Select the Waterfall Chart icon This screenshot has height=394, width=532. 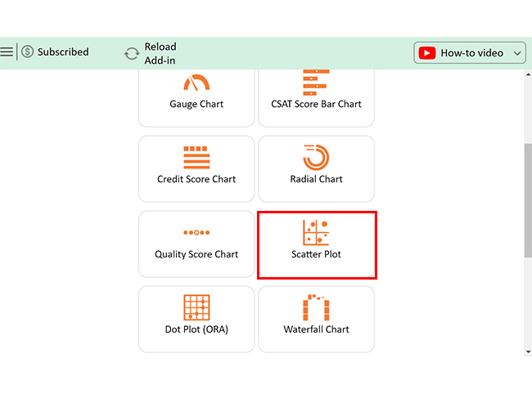[316, 307]
